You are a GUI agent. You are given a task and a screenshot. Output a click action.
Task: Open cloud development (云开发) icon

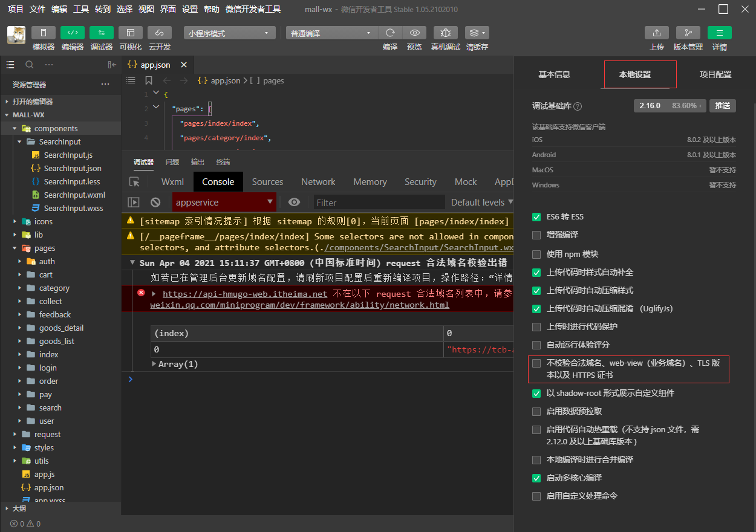pos(160,33)
